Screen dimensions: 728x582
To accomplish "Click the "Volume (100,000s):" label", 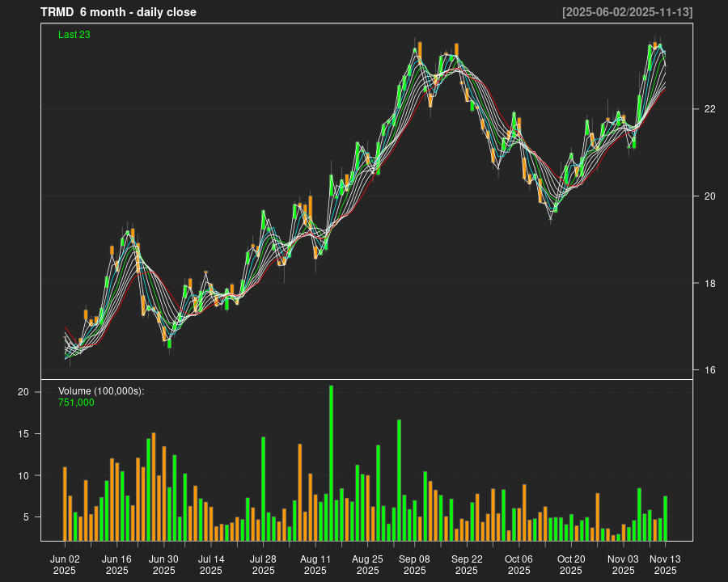I will (x=101, y=391).
